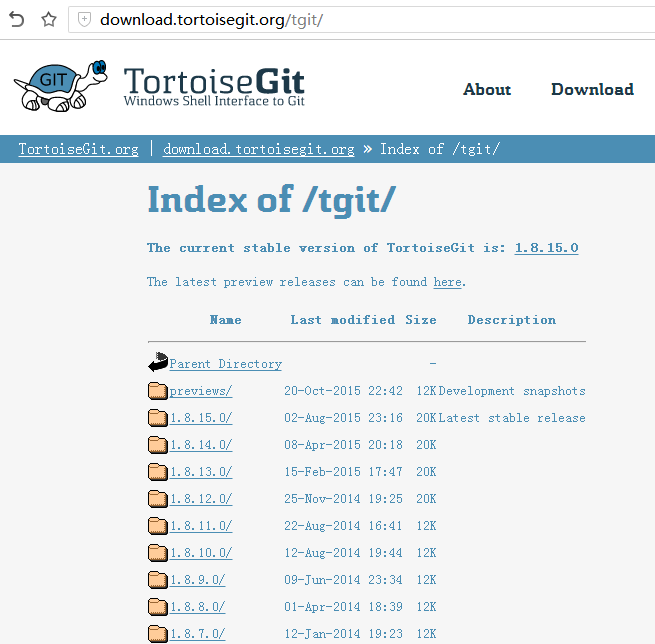Click folder icon next to 1.8.15.0/

click(x=158, y=418)
